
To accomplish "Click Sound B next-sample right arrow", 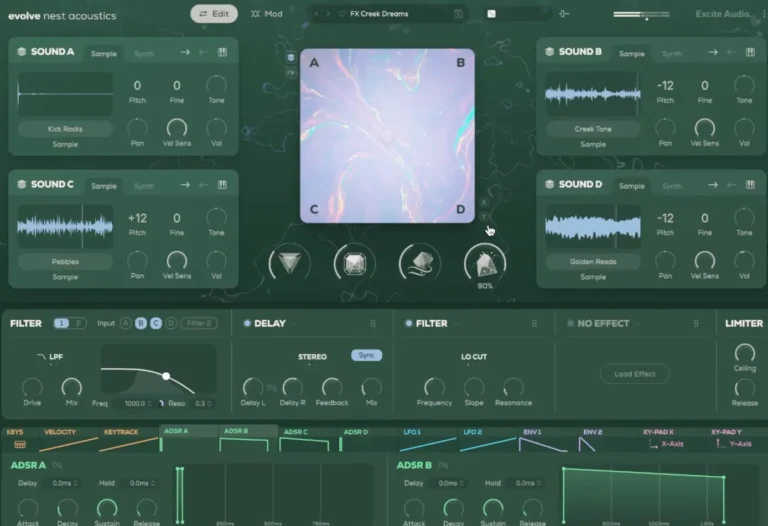I will pyautogui.click(x=713, y=52).
